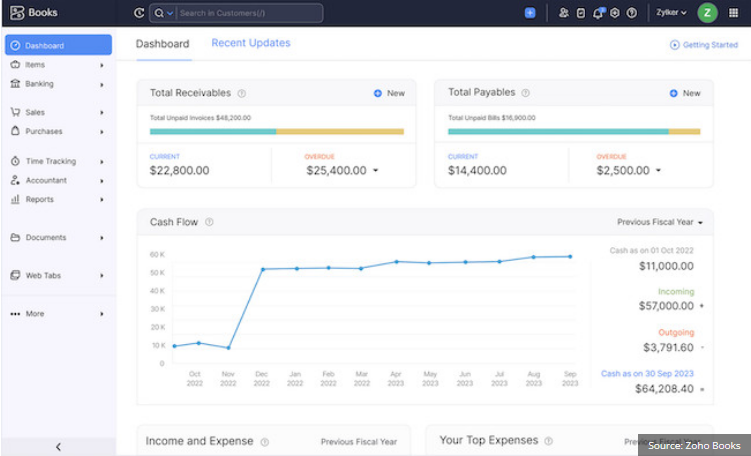The width and height of the screenshot is (751, 456).
Task: Open the Previous Fiscal Year dropdown in Cash Flow
Action: 660,222
